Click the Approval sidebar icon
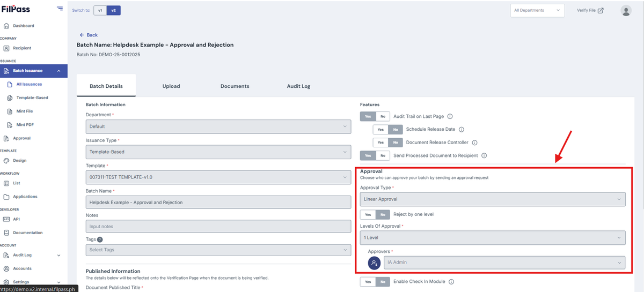The height and width of the screenshot is (292, 644). [x=6, y=138]
